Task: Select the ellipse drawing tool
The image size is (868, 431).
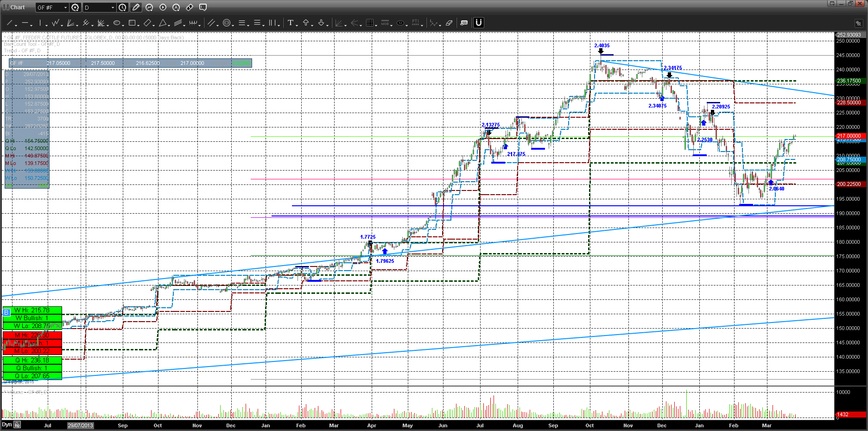Action: click(x=117, y=23)
